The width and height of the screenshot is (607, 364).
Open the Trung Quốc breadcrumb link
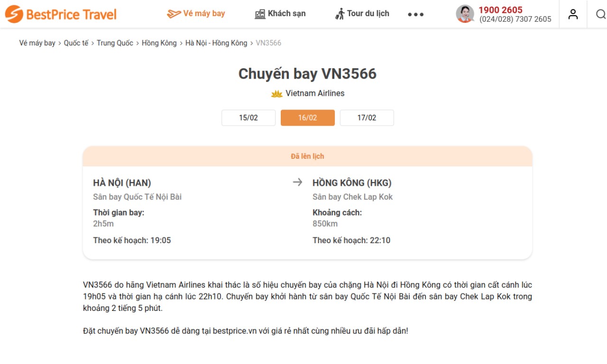point(115,43)
